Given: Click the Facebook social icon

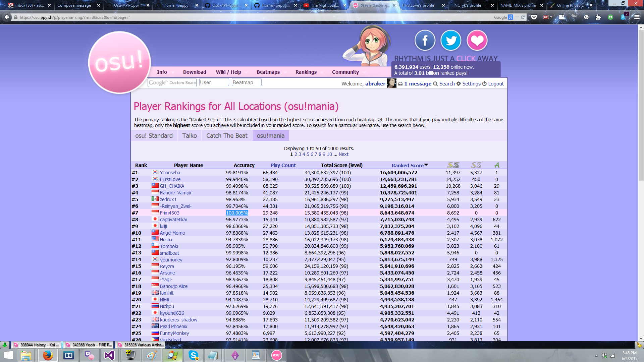Looking at the screenshot, I should pos(425,41).
